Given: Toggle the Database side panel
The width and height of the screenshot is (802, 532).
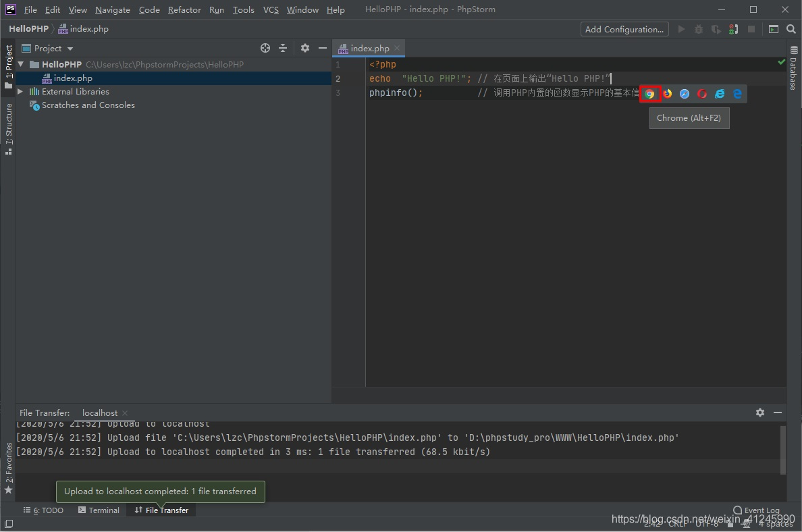Looking at the screenshot, I should 793,69.
